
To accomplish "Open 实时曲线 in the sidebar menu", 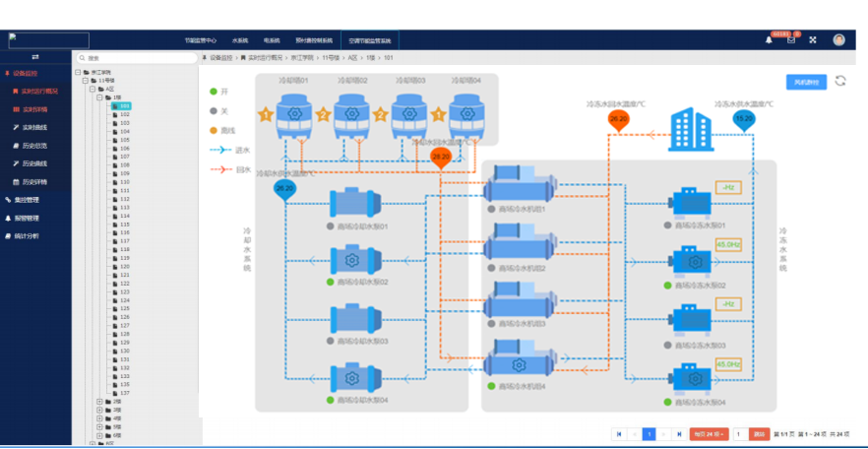I will 34,127.
